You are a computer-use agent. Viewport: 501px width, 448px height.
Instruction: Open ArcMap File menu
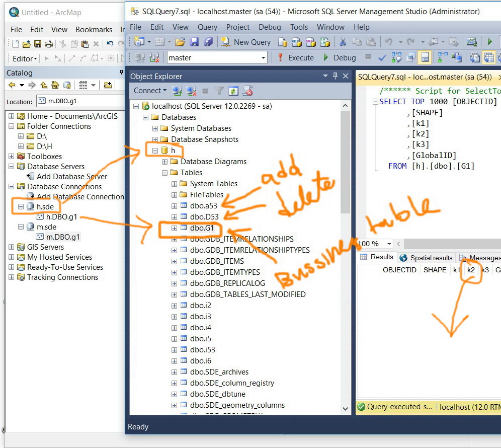(x=16, y=30)
